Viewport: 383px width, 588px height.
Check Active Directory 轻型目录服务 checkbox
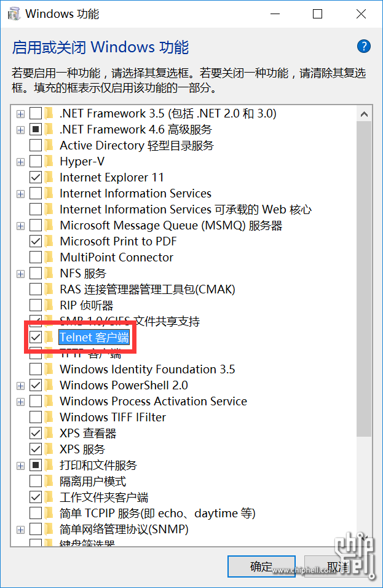pyautogui.click(x=36, y=146)
